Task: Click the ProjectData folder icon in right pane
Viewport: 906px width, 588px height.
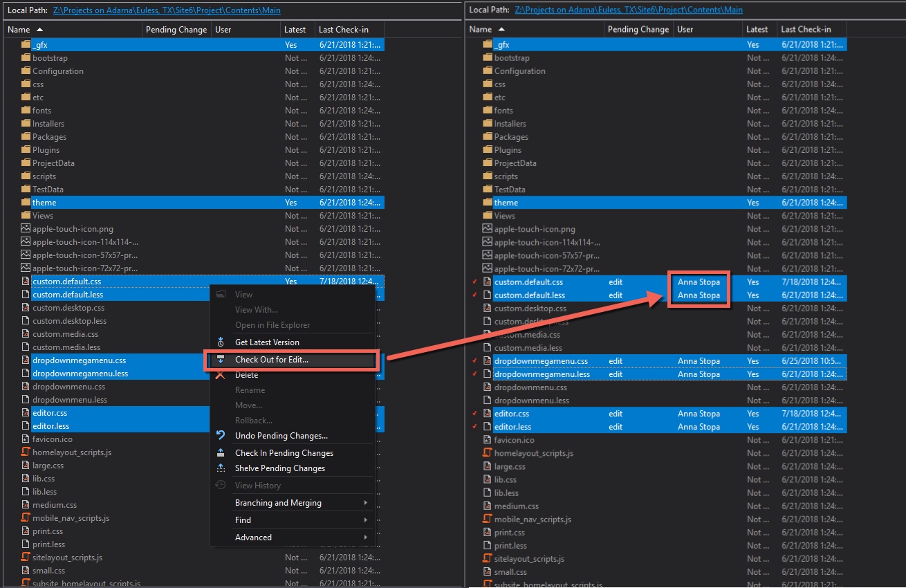Action: [x=488, y=163]
